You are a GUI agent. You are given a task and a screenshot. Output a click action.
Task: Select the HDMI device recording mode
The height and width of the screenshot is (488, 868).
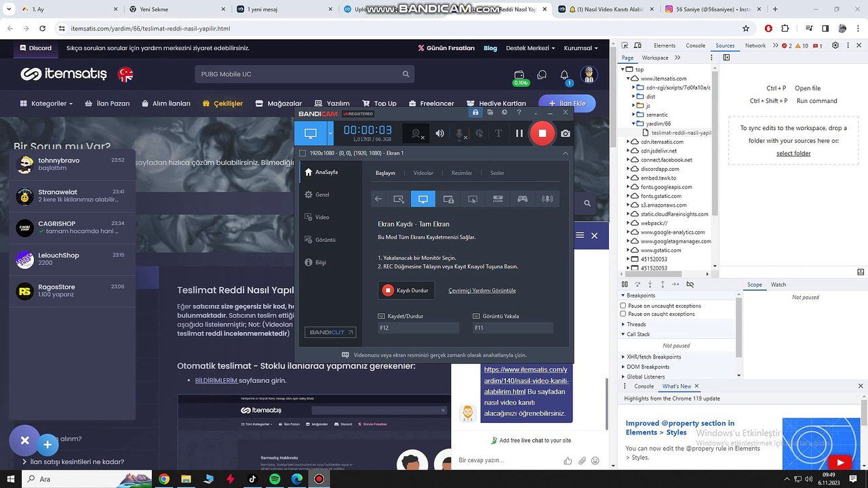(x=498, y=199)
